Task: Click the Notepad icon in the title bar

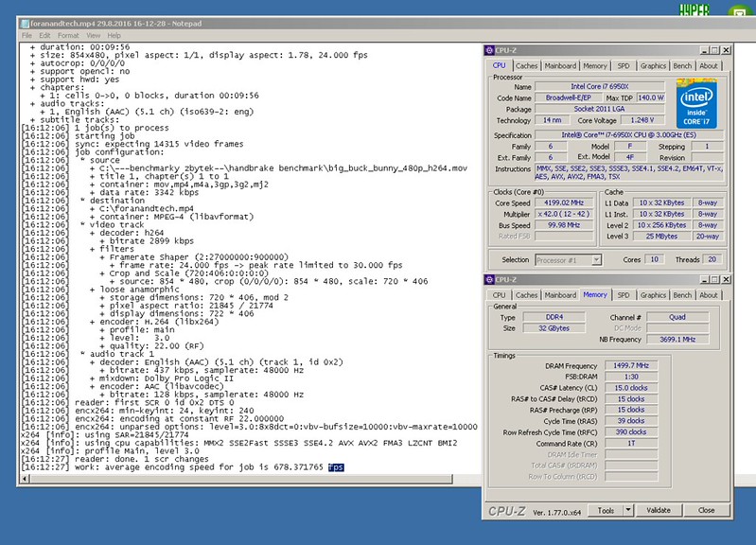Action: [x=26, y=26]
